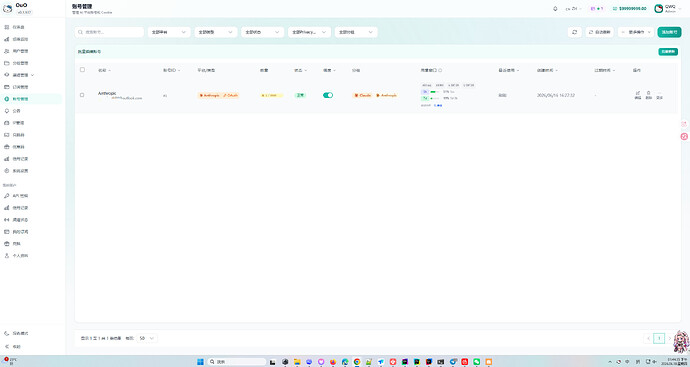Toggle the schedule switch for Anthropic account
The image size is (690, 367).
[x=328, y=95]
